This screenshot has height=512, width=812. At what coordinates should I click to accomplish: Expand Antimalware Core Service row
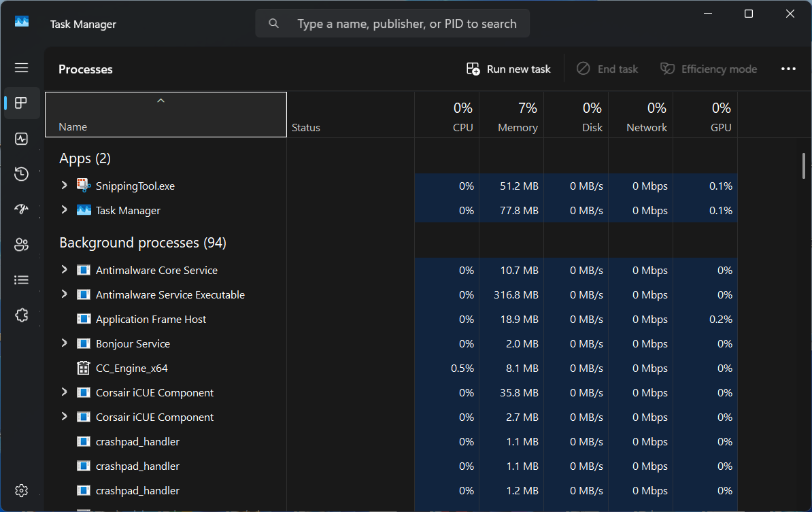click(64, 270)
